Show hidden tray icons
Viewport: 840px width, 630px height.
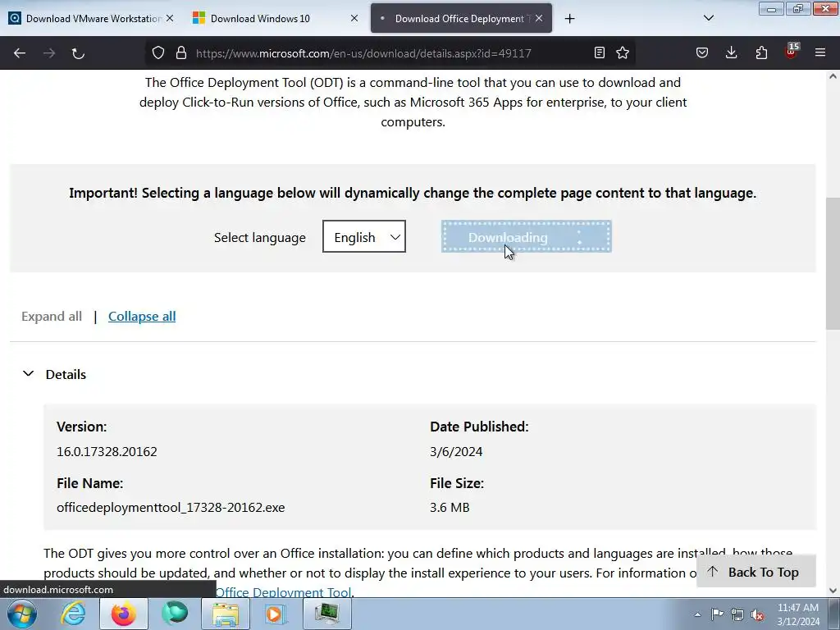click(x=697, y=614)
